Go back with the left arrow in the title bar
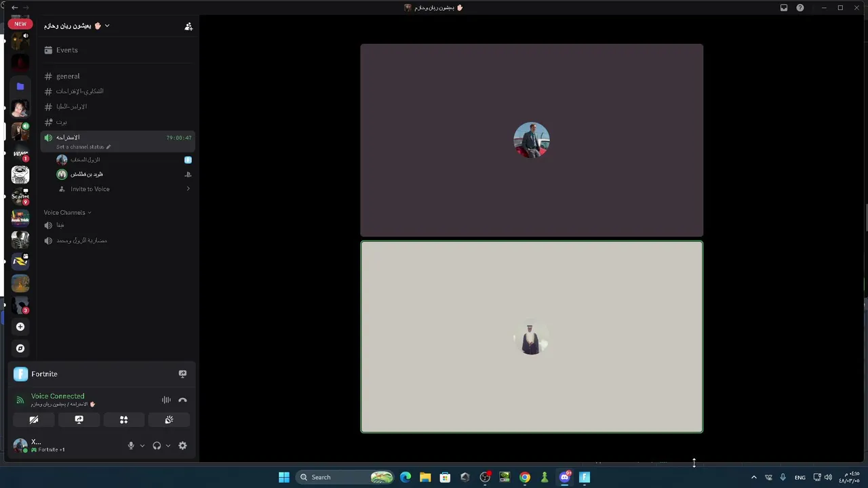This screenshot has width=868, height=488. click(15, 7)
